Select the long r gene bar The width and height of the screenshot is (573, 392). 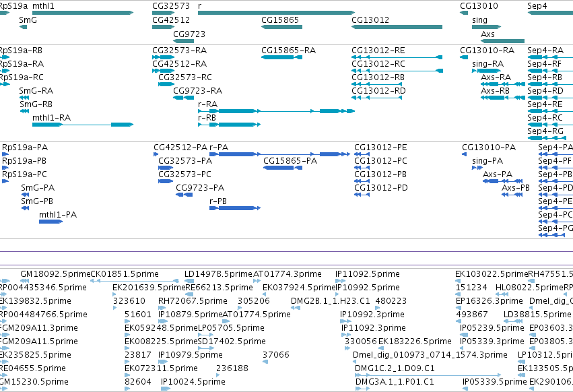tap(276, 13)
